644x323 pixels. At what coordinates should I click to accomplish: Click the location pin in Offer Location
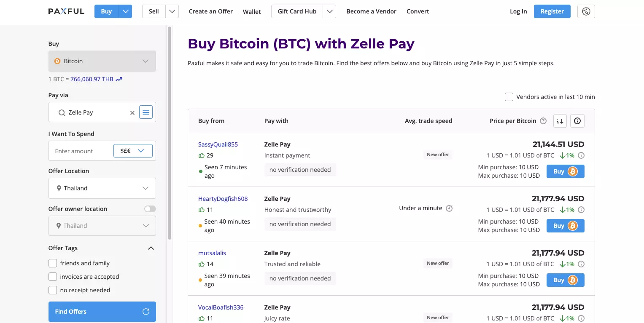(x=59, y=188)
